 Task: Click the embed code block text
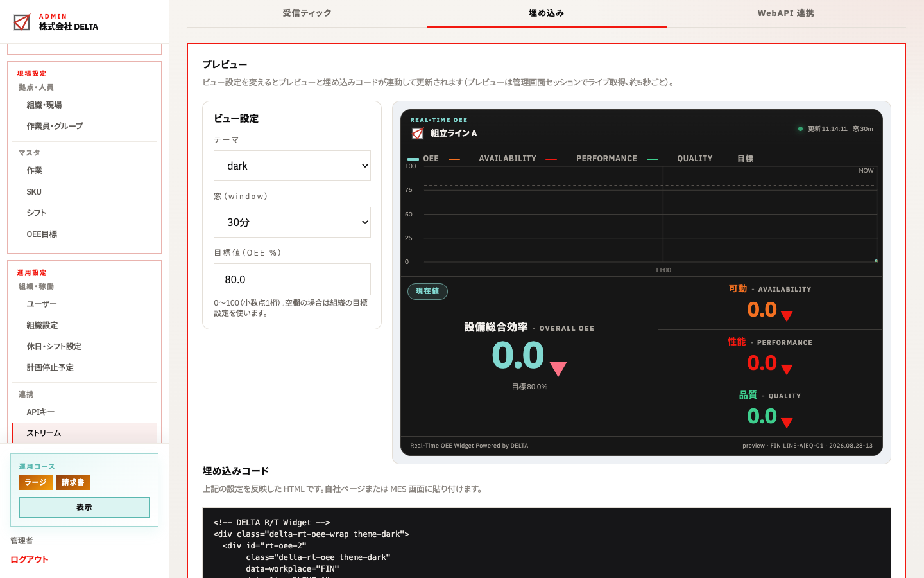pos(547,543)
